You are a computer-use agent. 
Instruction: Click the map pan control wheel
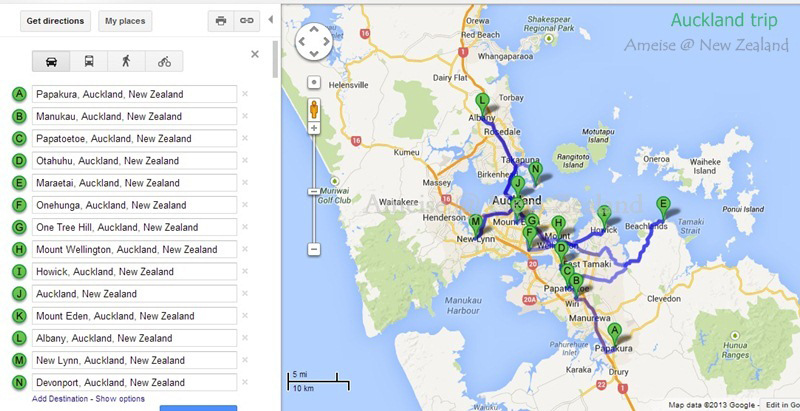(x=314, y=41)
